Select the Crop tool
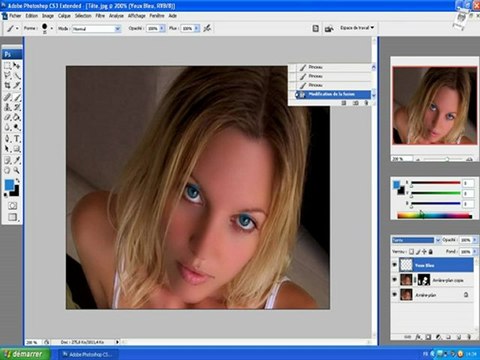The height and width of the screenshot is (360, 480). [x=7, y=85]
